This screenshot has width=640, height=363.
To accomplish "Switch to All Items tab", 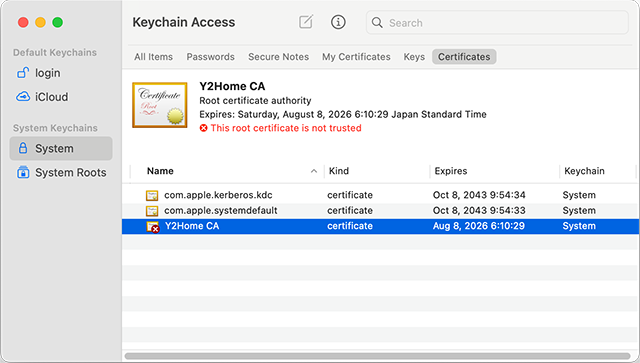I will 153,57.
